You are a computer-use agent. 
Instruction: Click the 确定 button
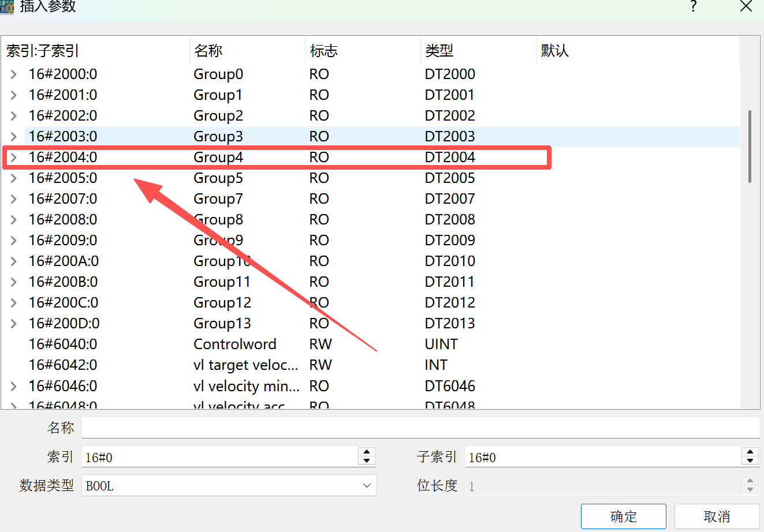point(623,516)
